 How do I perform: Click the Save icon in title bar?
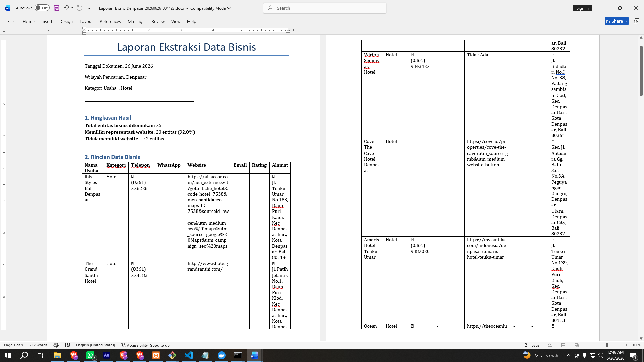point(57,8)
